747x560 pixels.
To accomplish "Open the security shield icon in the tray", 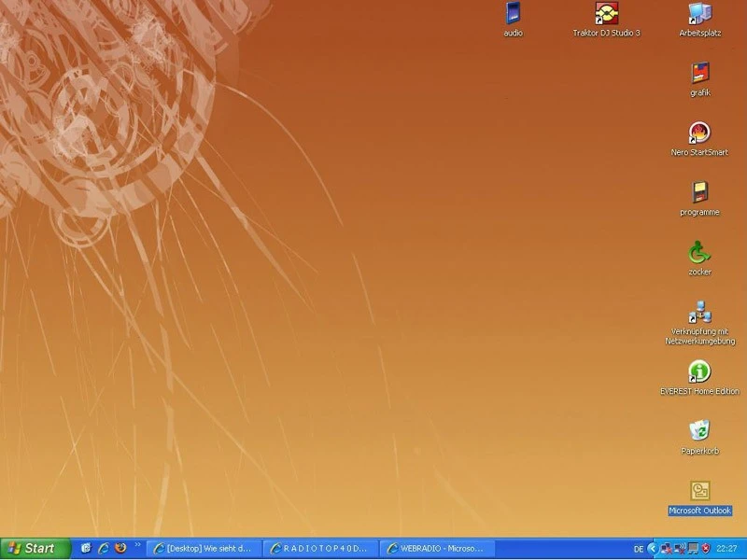I will click(706, 548).
